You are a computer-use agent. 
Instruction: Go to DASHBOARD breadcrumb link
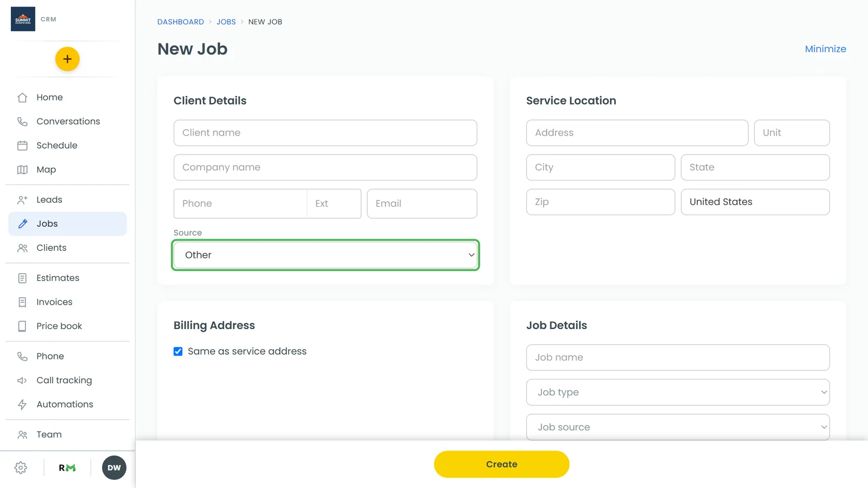coord(181,22)
